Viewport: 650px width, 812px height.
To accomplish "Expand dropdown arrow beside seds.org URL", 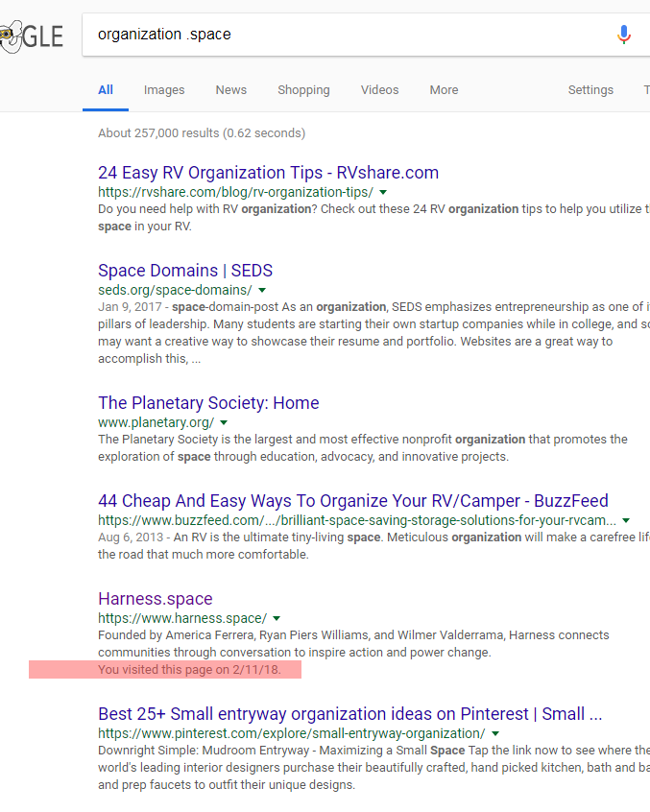I will [262, 291].
